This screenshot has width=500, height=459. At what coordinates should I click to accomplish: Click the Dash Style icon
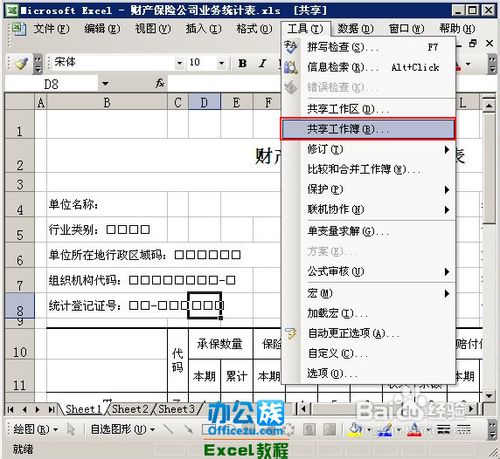464,430
